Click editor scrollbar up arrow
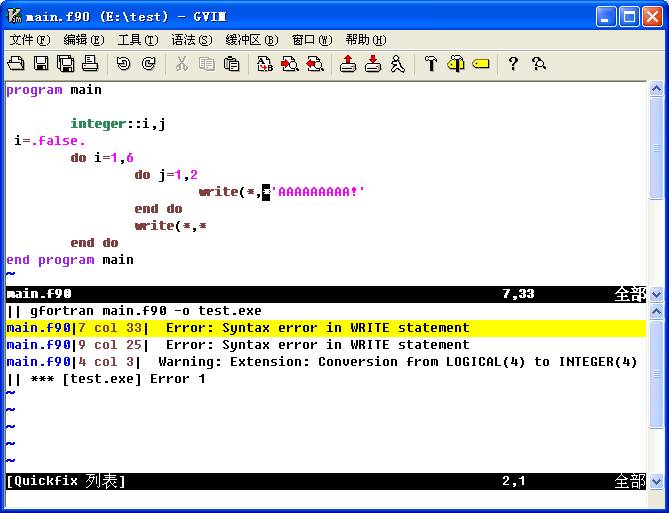This screenshot has width=669, height=513. coord(656,89)
